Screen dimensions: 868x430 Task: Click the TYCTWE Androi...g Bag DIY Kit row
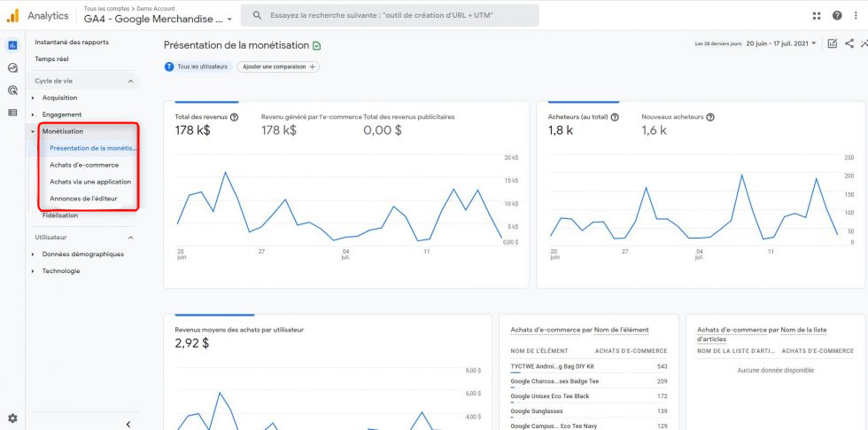point(588,367)
